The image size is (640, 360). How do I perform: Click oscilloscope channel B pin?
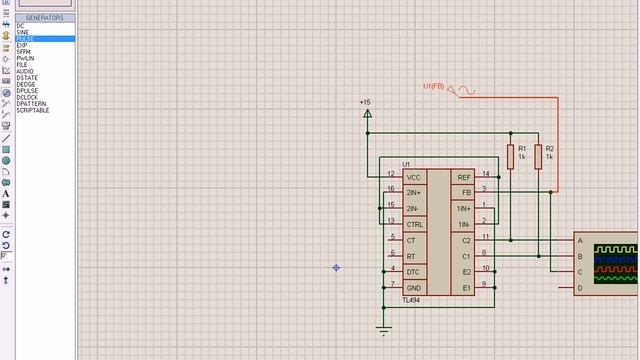pos(566,256)
